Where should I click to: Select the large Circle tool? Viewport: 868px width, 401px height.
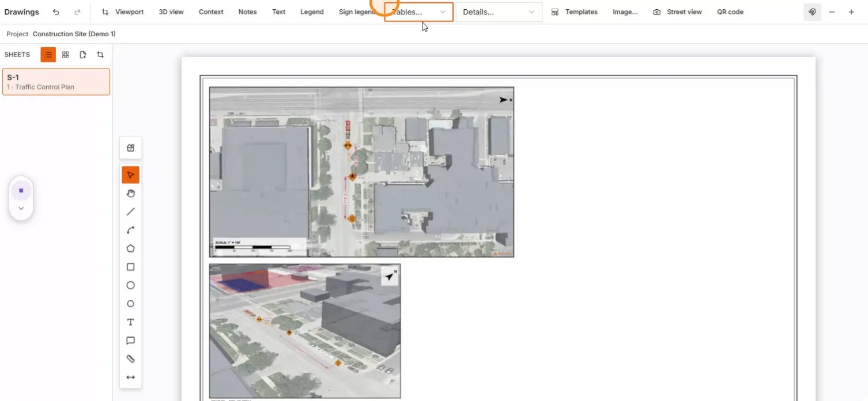pos(131,286)
